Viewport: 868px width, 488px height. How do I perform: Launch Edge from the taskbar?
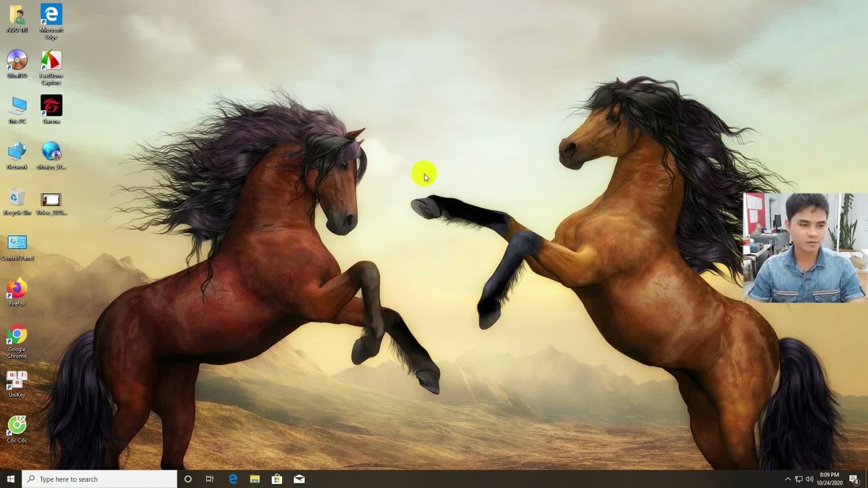[233, 479]
